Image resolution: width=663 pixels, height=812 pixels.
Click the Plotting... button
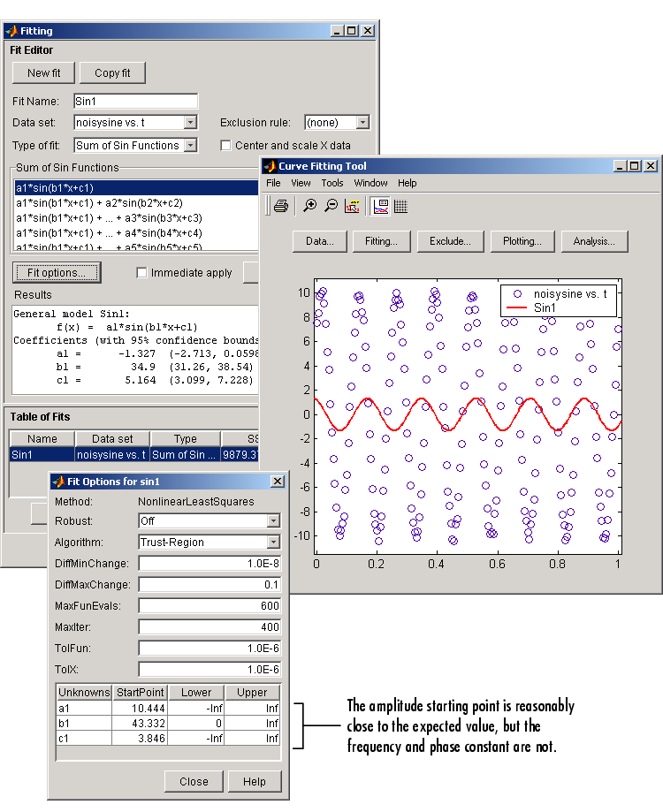coord(522,241)
